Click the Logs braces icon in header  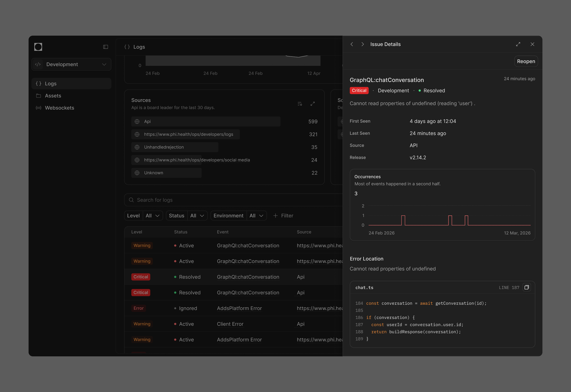(127, 47)
